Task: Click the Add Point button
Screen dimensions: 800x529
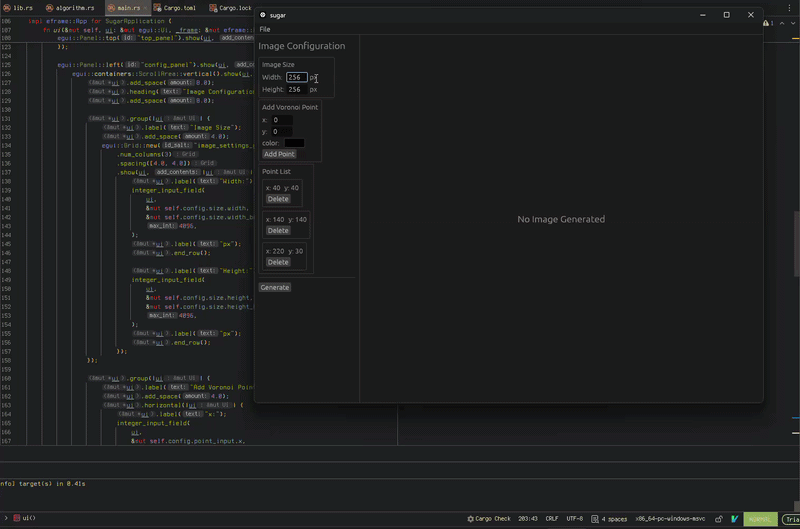Action: (279, 154)
